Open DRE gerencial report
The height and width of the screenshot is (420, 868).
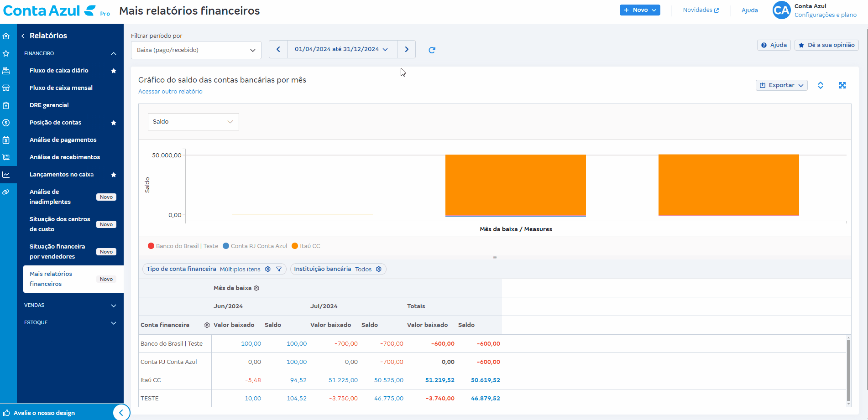click(49, 105)
